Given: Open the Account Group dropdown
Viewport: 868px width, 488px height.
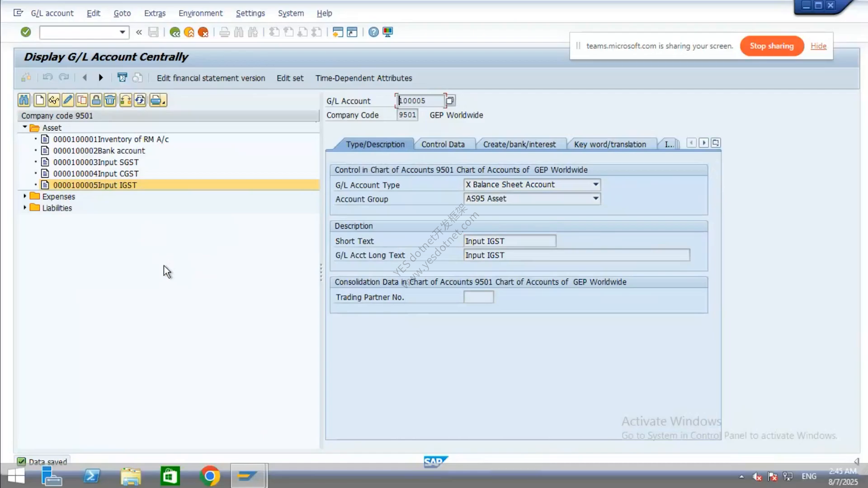Looking at the screenshot, I should [595, 198].
